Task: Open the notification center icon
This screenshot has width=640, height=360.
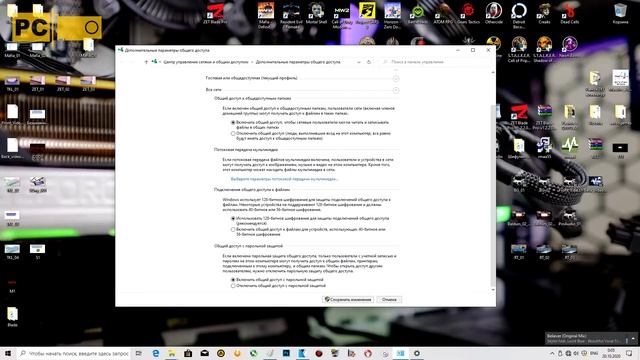Action: [629, 353]
